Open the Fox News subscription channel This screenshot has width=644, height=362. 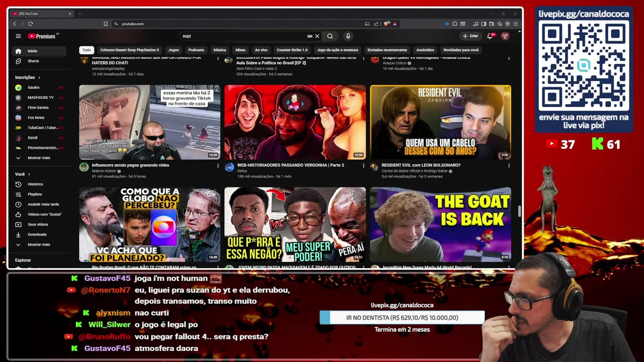(x=39, y=118)
